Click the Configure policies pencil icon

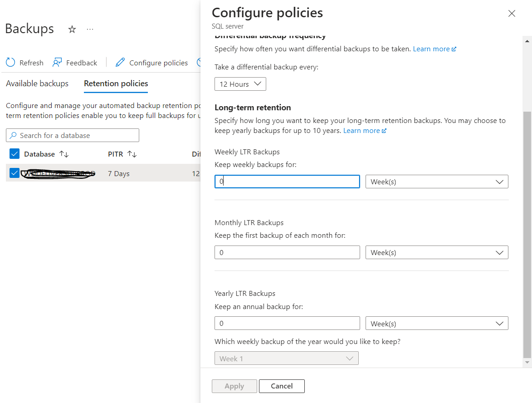click(120, 63)
